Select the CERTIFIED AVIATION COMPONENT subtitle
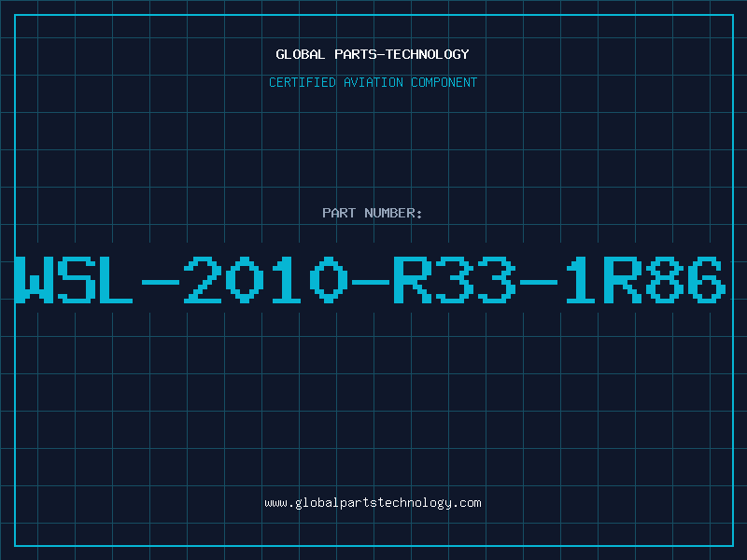 pos(373,82)
